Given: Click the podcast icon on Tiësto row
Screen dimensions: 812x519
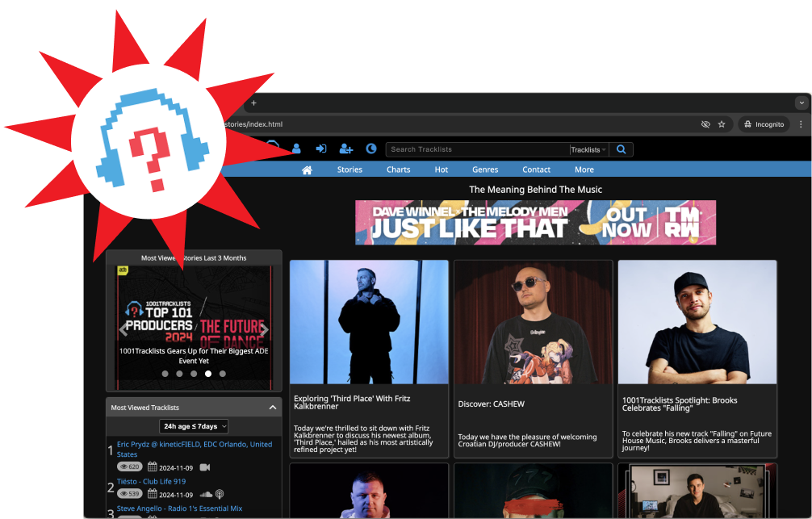Looking at the screenshot, I should coord(220,494).
